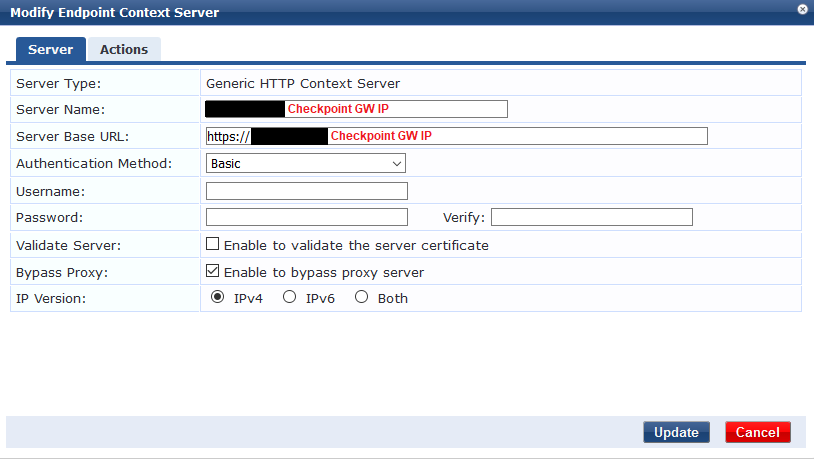Select the IPv4 radio button
Screen dimensions: 814x459
point(218,297)
